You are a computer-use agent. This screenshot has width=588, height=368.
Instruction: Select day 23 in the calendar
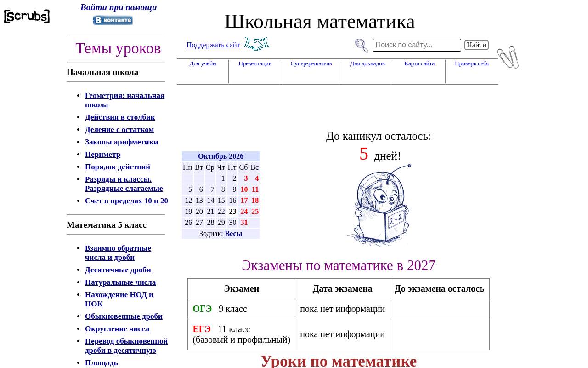coord(232,212)
